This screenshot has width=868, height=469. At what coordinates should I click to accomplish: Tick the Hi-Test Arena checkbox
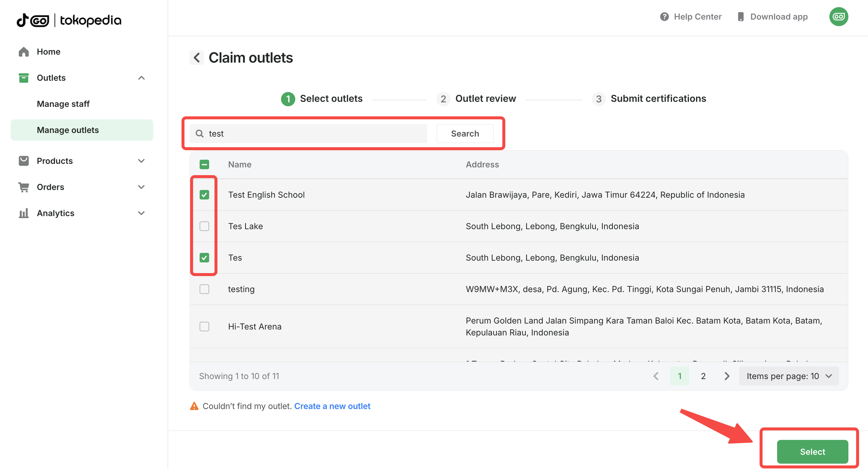[x=204, y=326]
